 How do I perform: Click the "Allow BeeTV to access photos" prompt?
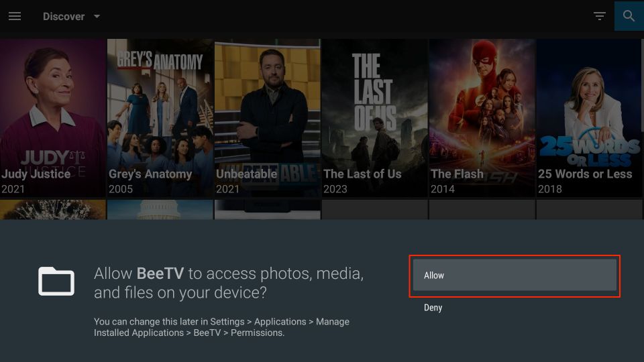pyautogui.click(x=229, y=283)
